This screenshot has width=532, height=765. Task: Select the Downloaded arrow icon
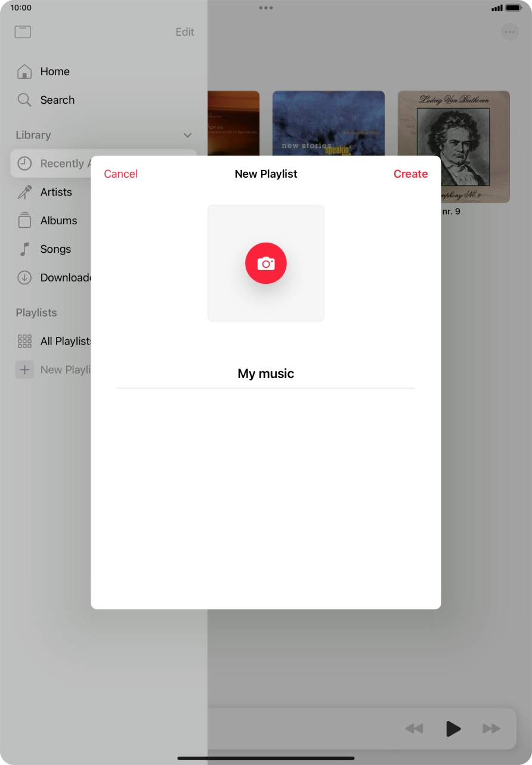click(x=24, y=278)
